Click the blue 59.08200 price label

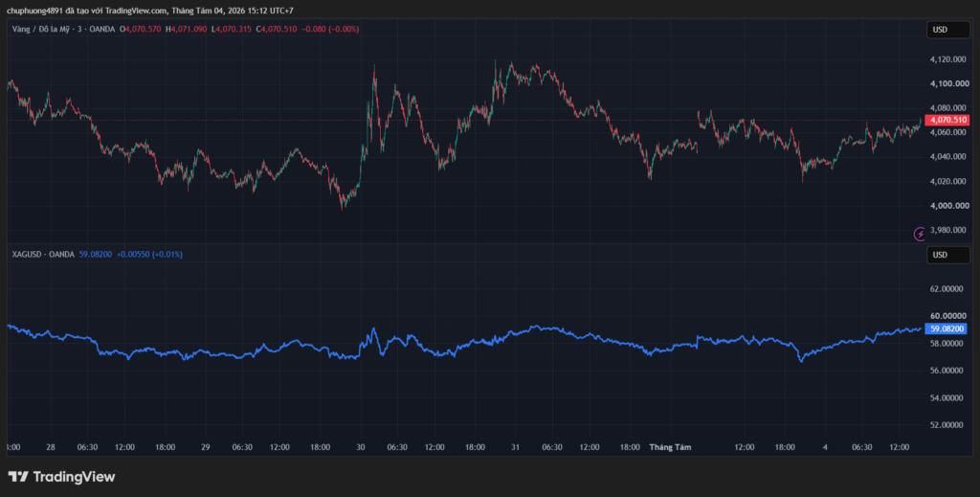[947, 328]
